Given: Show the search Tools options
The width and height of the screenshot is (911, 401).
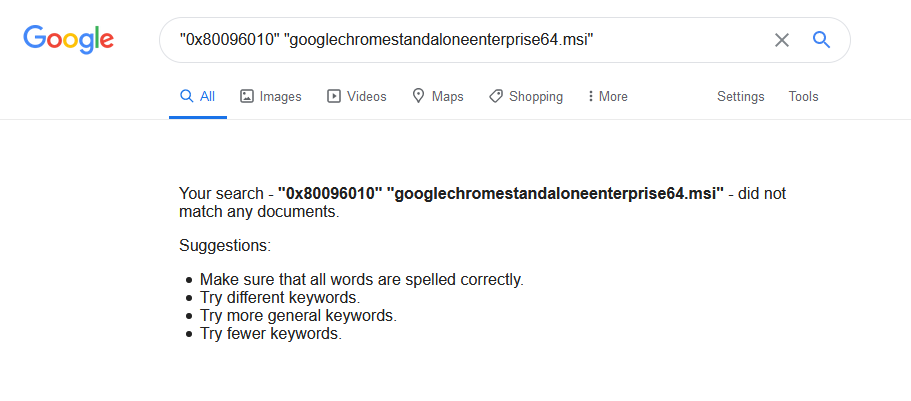Looking at the screenshot, I should (x=803, y=97).
